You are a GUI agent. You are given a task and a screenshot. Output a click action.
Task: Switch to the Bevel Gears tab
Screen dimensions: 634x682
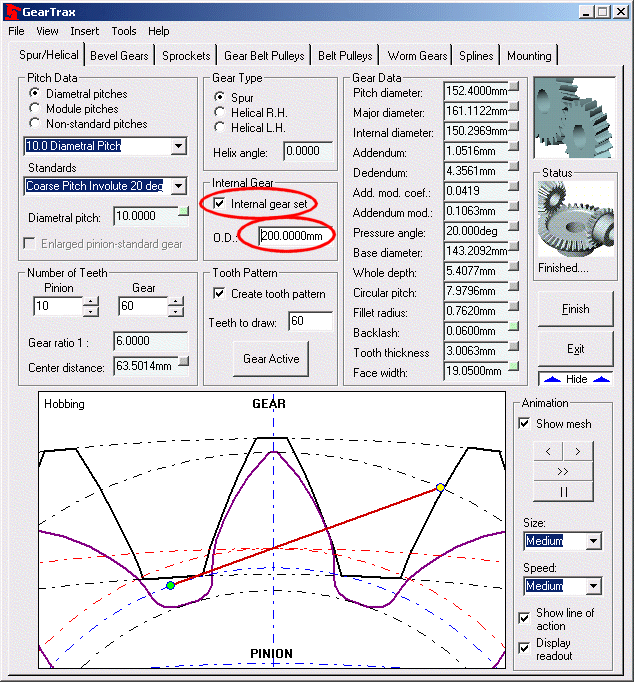tap(119, 56)
